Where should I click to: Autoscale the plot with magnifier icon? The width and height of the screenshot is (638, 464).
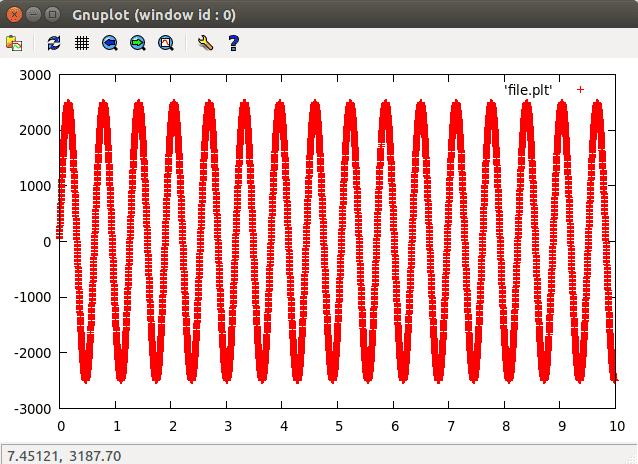(x=166, y=43)
